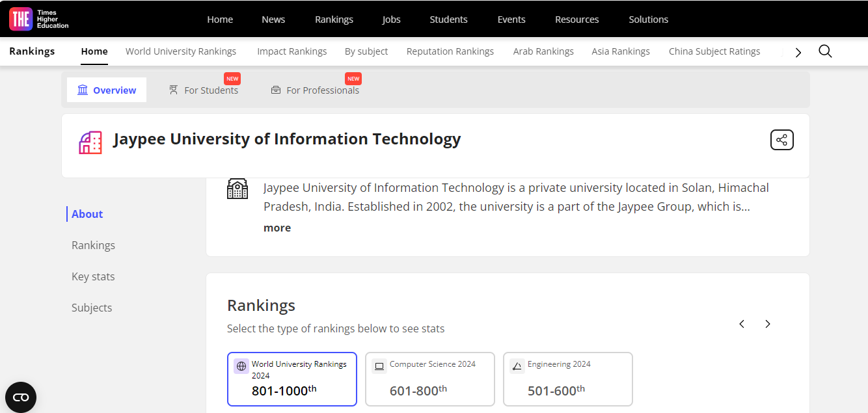Open the Impact Rankings link
Screen dimensions: 868x413
292,51
